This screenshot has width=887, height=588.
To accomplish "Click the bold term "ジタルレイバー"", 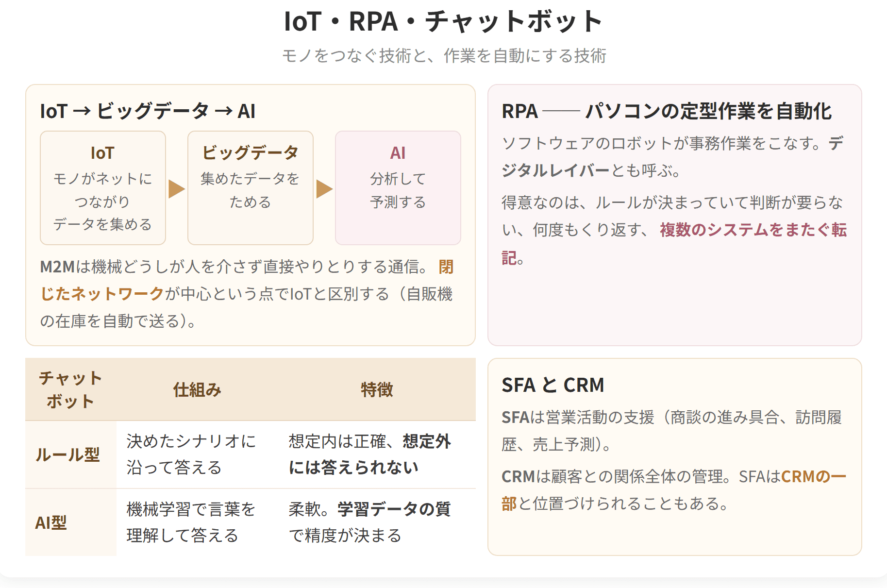I will [x=555, y=170].
